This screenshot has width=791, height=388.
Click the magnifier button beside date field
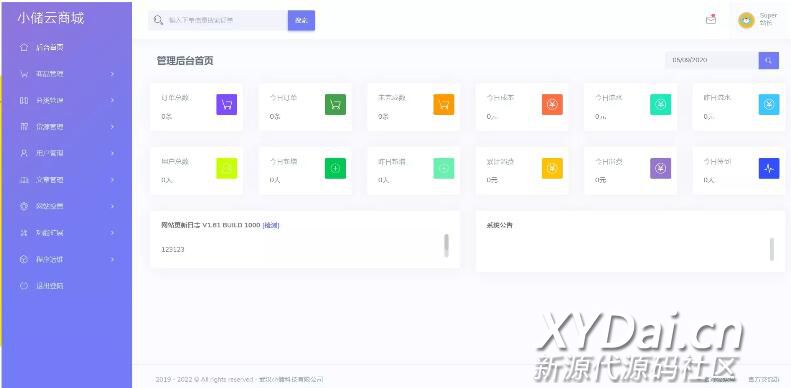tap(768, 60)
